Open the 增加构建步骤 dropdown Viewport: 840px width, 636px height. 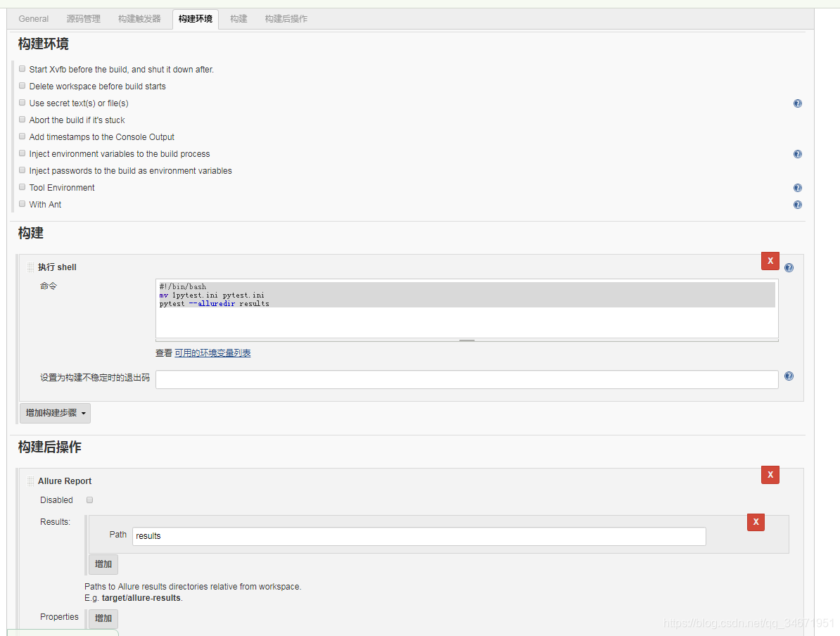click(x=55, y=413)
